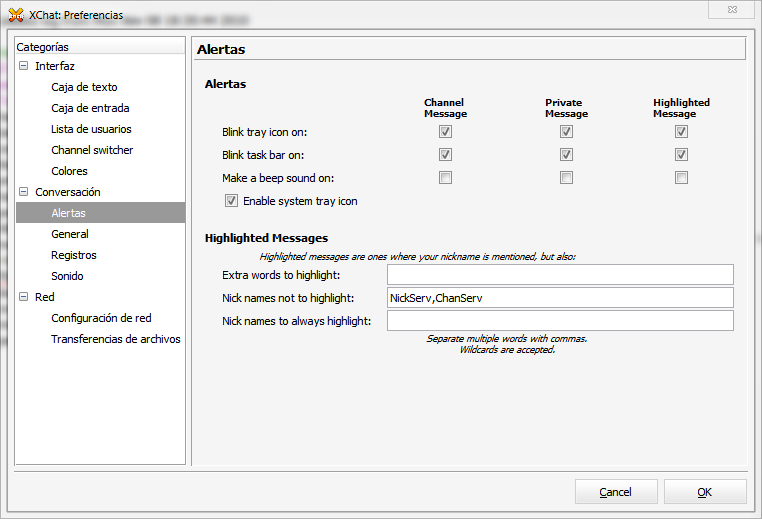Enable beep sound on Highlighted Message
The height and width of the screenshot is (519, 762).
pos(681,178)
